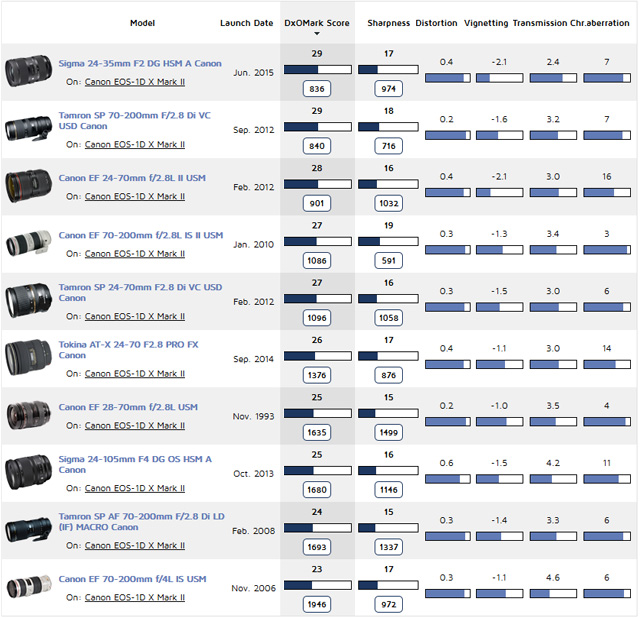
Task: Click the Launch Date column header
Action: click(x=247, y=23)
